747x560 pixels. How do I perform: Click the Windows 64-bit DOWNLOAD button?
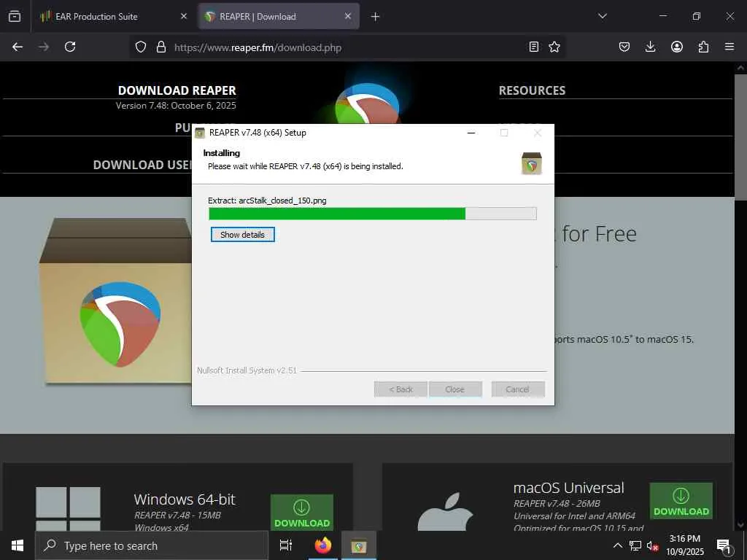coord(302,513)
